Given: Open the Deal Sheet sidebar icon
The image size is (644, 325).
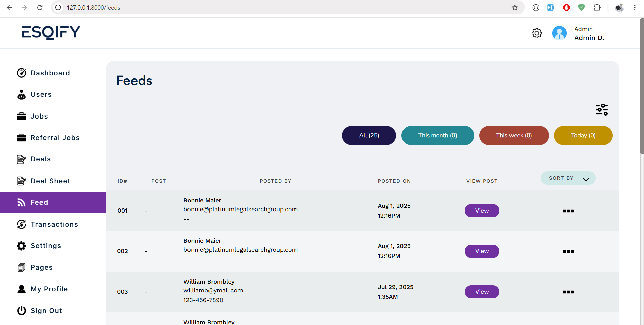Looking at the screenshot, I should [x=21, y=181].
